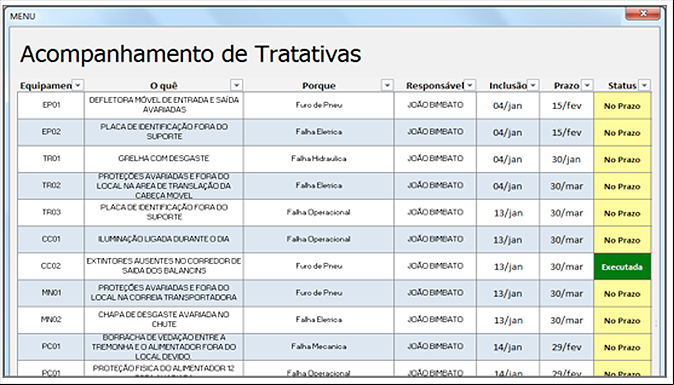Image resolution: width=674 pixels, height=385 pixels.
Task: Select 'Falha Eletrica' cell in EP02 row
Action: click(319, 132)
